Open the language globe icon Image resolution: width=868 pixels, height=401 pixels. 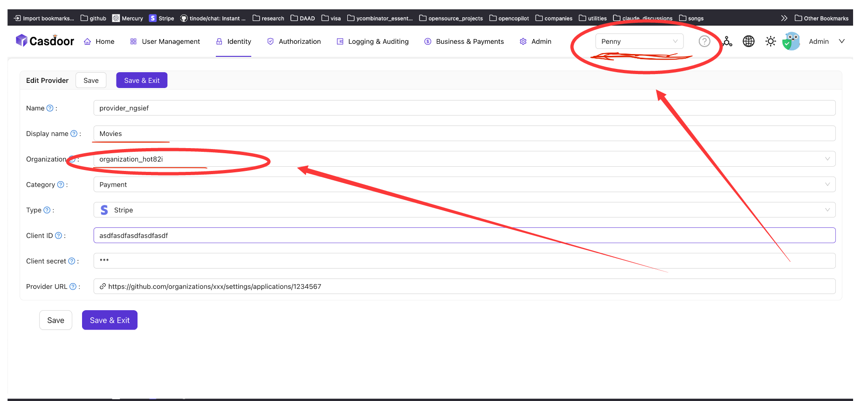click(x=749, y=41)
